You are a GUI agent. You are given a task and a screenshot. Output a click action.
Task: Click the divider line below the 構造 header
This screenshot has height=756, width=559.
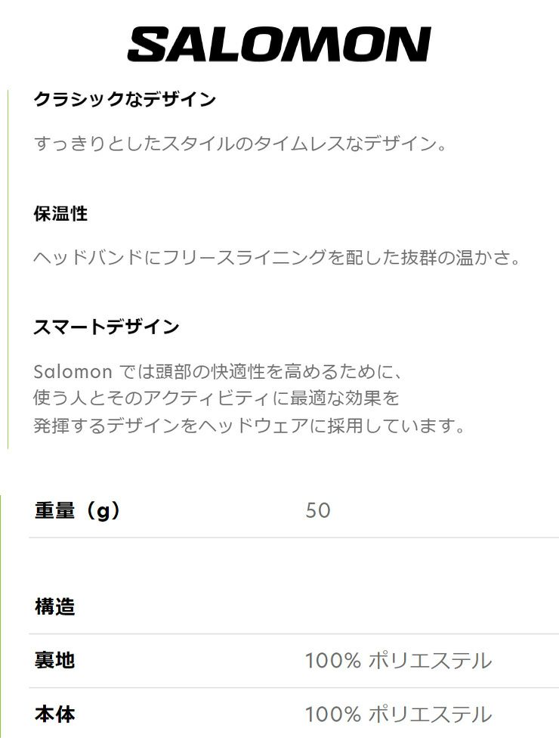point(294,634)
